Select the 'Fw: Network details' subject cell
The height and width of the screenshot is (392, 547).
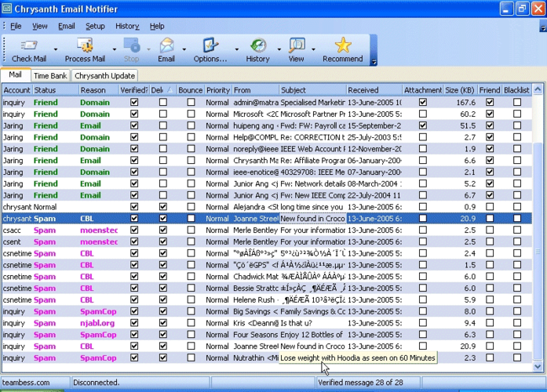click(312, 183)
